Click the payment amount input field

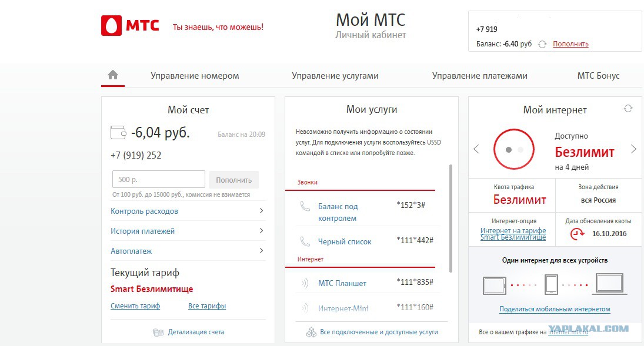coord(159,179)
